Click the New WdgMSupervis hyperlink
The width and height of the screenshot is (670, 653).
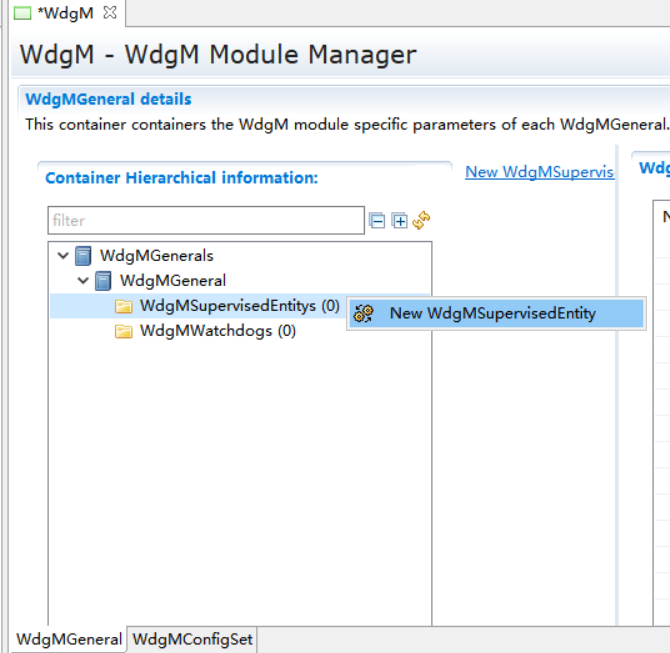(x=539, y=172)
